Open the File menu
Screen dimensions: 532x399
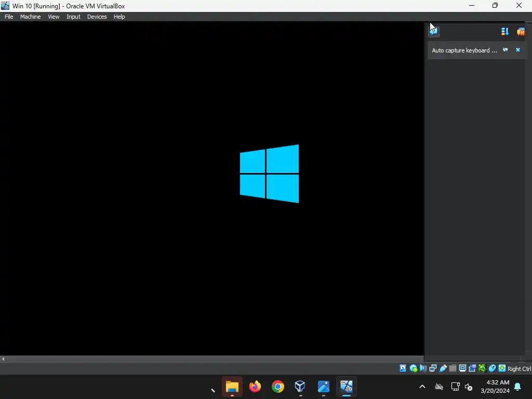[x=9, y=17]
